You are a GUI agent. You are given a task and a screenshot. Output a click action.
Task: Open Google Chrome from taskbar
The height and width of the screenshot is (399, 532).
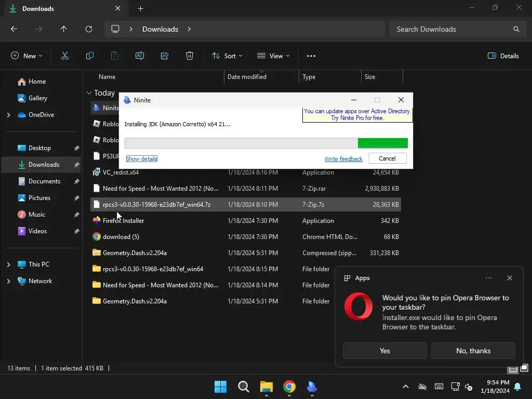[x=289, y=387]
